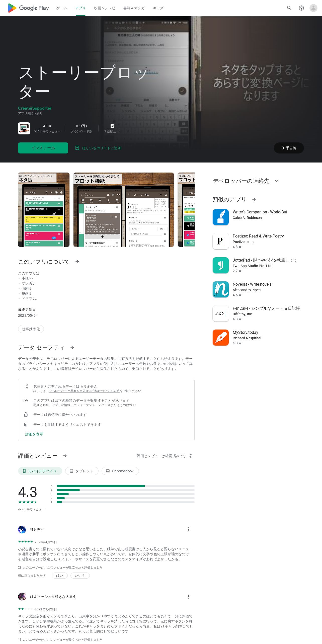Click arrow next to 評価とレビュー
This screenshot has width=322, height=644.
point(65,456)
